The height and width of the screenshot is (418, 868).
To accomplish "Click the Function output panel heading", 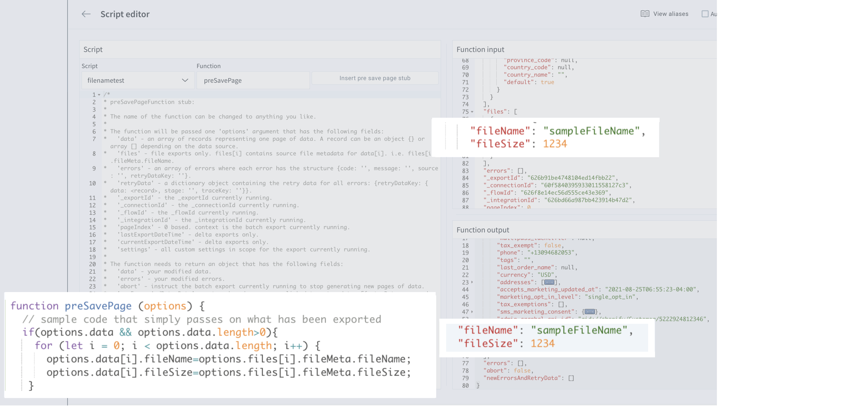I will [483, 230].
